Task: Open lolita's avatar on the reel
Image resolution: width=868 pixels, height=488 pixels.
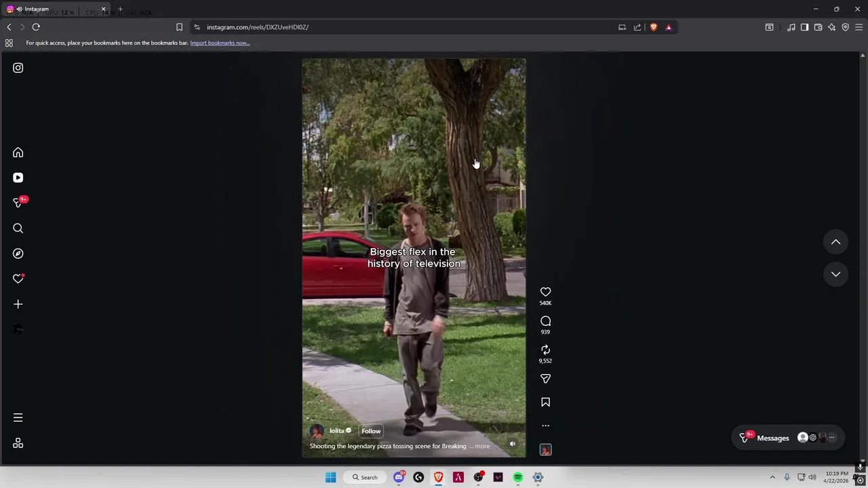Action: click(x=317, y=431)
